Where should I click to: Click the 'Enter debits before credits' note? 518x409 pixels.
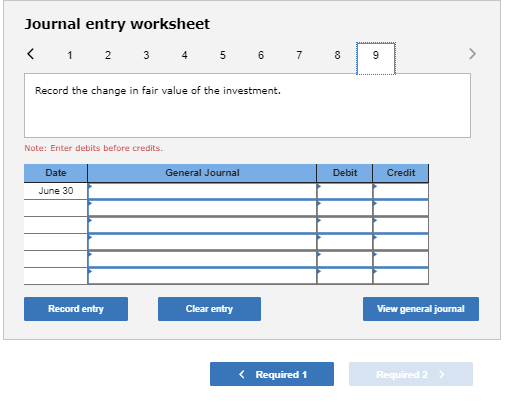(94, 148)
